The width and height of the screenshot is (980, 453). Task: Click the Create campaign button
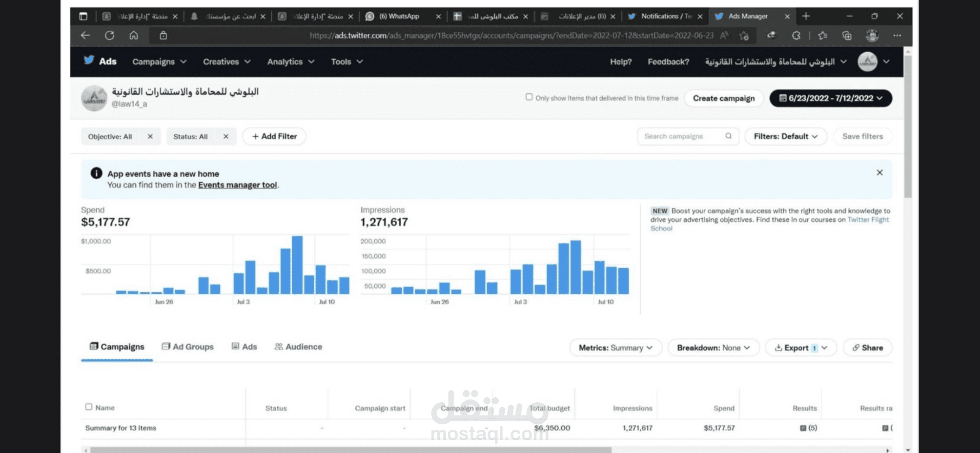tap(724, 98)
